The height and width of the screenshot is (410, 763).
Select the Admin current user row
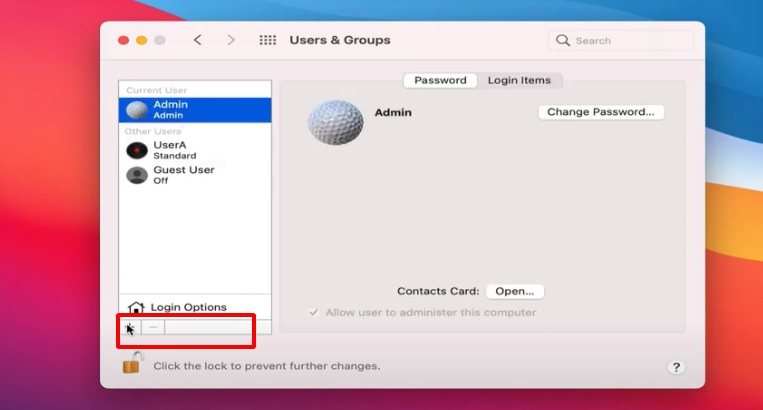195,110
